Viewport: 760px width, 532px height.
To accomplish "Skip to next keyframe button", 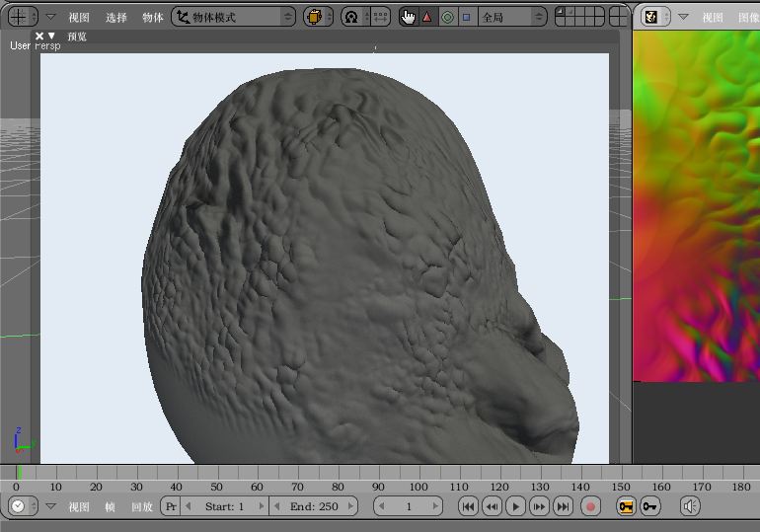I will click(539, 506).
